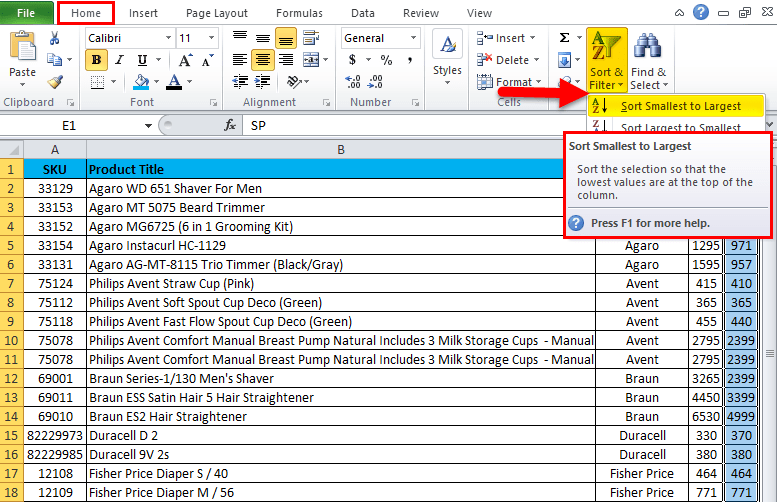This screenshot has width=777, height=502.
Task: Click Format cells button
Action: coord(509,82)
